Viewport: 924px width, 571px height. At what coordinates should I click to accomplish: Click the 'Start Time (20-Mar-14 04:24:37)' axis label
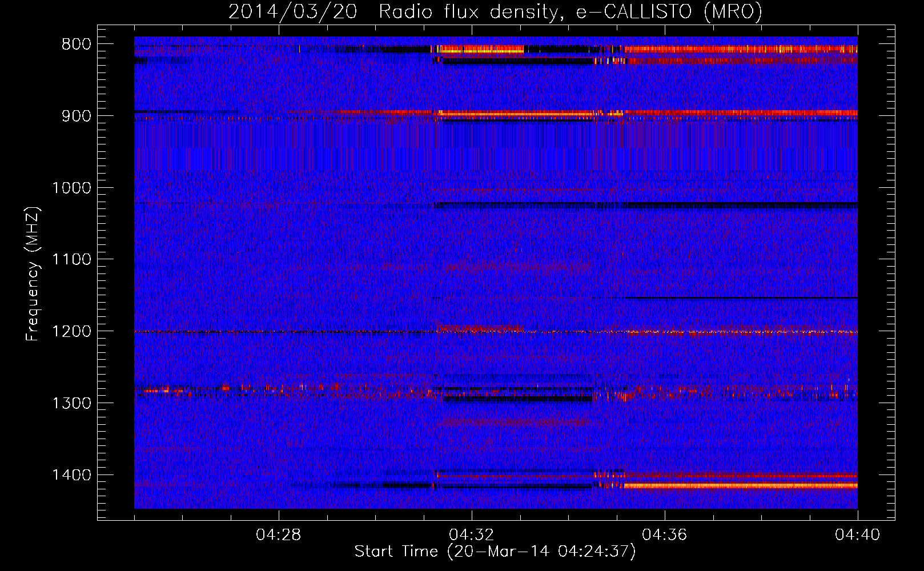click(x=495, y=552)
